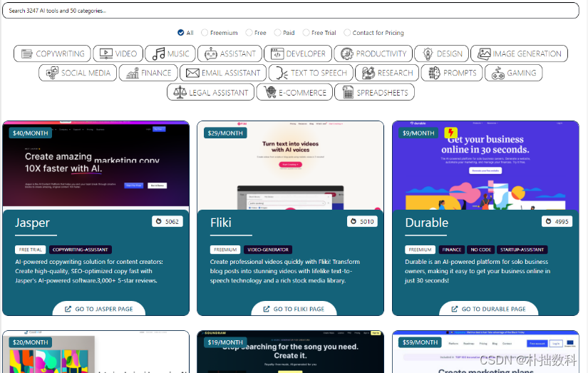Click the $9/MONTH price badge on Durable
This screenshot has width=588, height=373.
[x=418, y=133]
